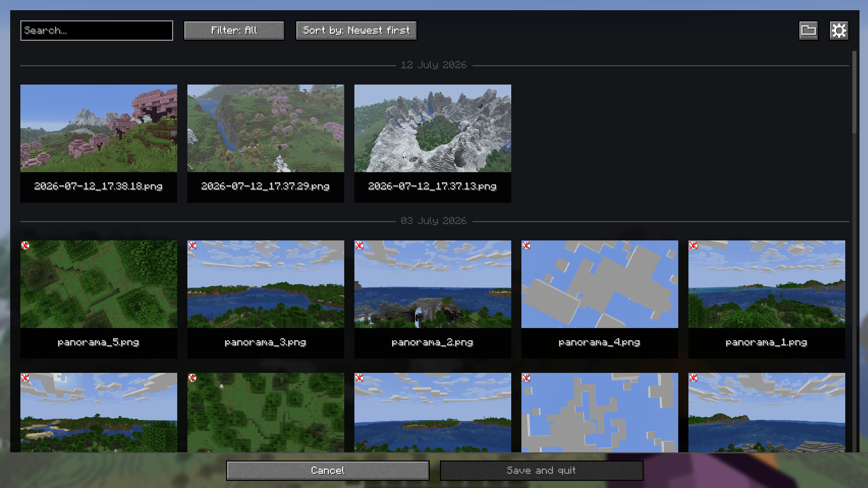868x488 pixels.
Task: Click the red X badge on panorama_5.png
Action: point(25,245)
